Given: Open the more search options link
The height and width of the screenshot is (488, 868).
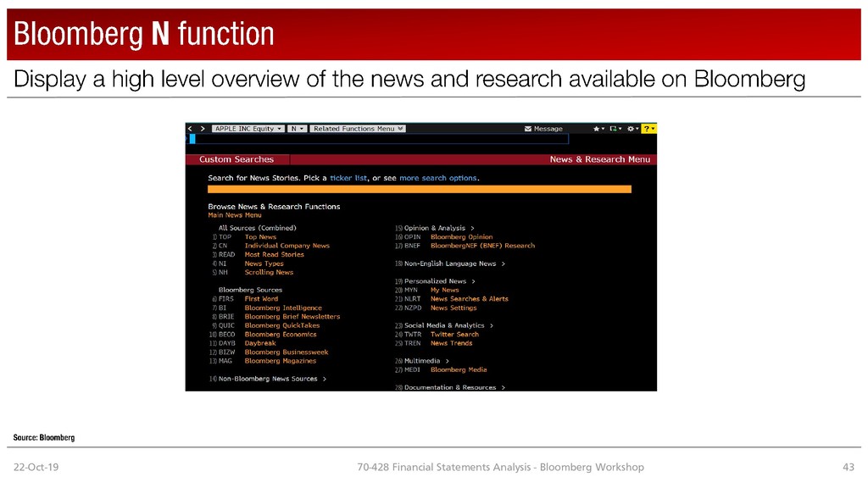Looking at the screenshot, I should pos(438,178).
